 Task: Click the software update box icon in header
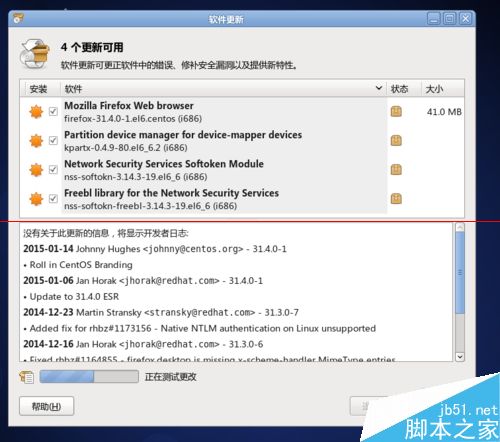35,54
